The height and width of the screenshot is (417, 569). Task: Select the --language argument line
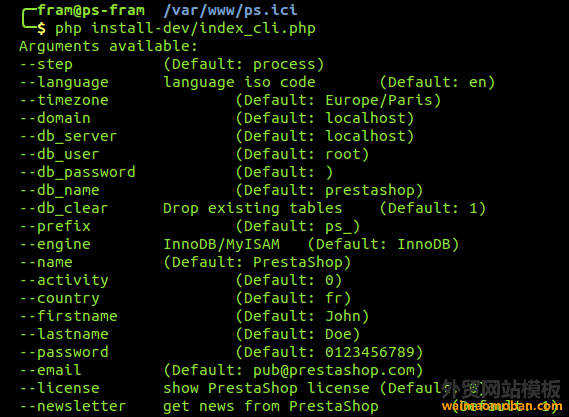(x=257, y=83)
